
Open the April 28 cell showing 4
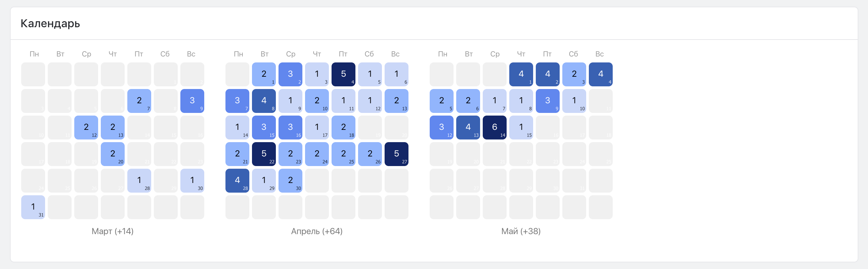point(237,181)
